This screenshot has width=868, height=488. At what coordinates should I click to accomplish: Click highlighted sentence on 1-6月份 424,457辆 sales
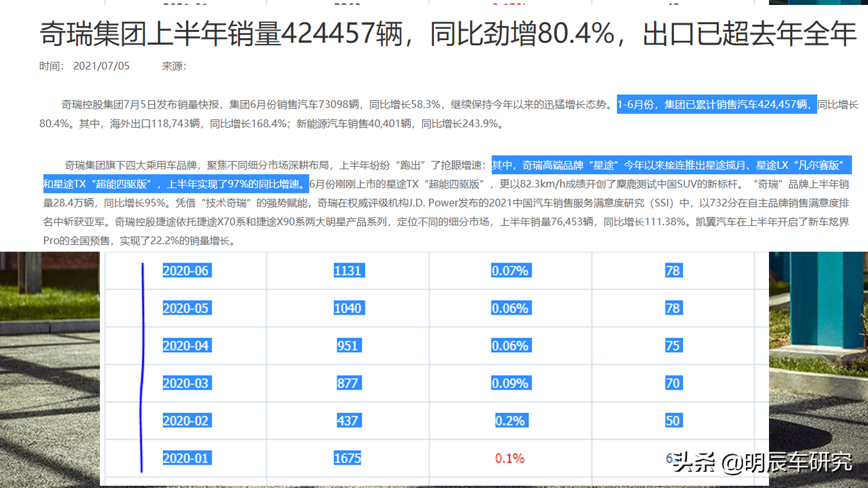point(717,104)
